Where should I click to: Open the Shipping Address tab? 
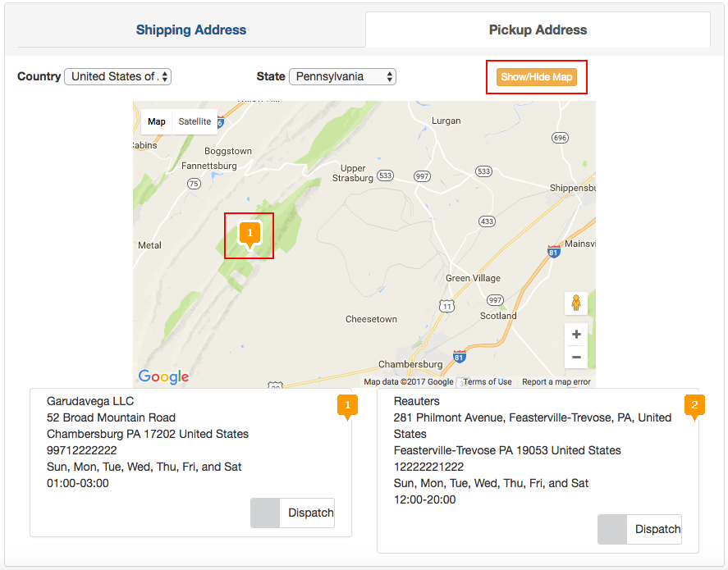[190, 30]
